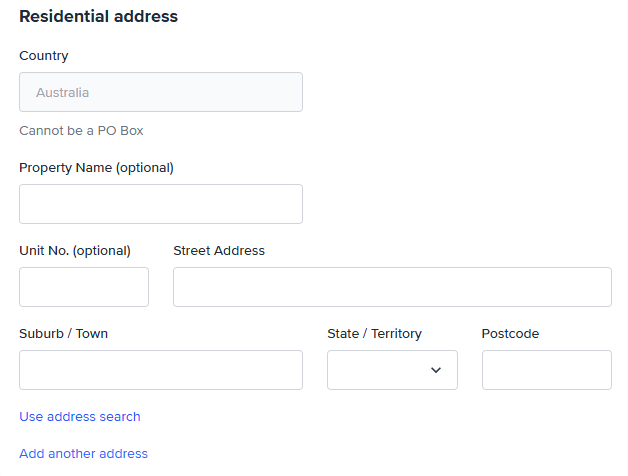The image size is (628, 476).
Task: Click Add another address link
Action: (83, 453)
